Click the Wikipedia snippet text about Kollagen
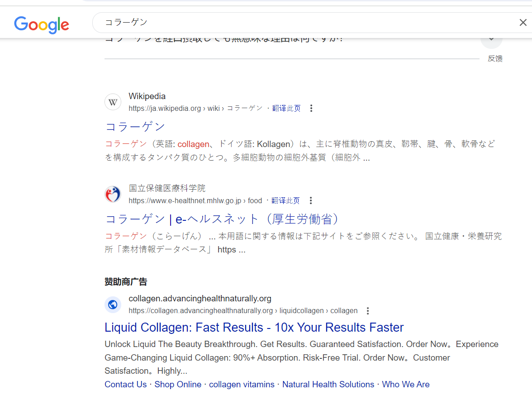Image resolution: width=532 pixels, height=395 pixels. click(300, 151)
